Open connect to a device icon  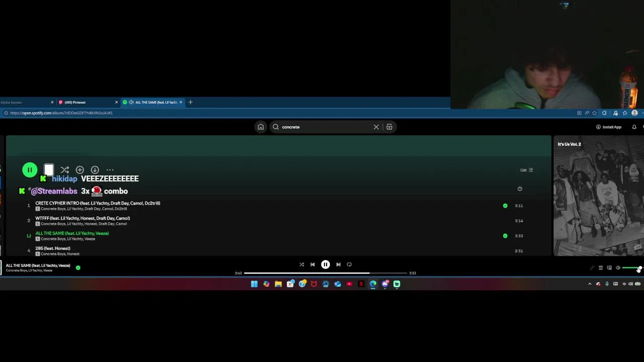tap(609, 267)
